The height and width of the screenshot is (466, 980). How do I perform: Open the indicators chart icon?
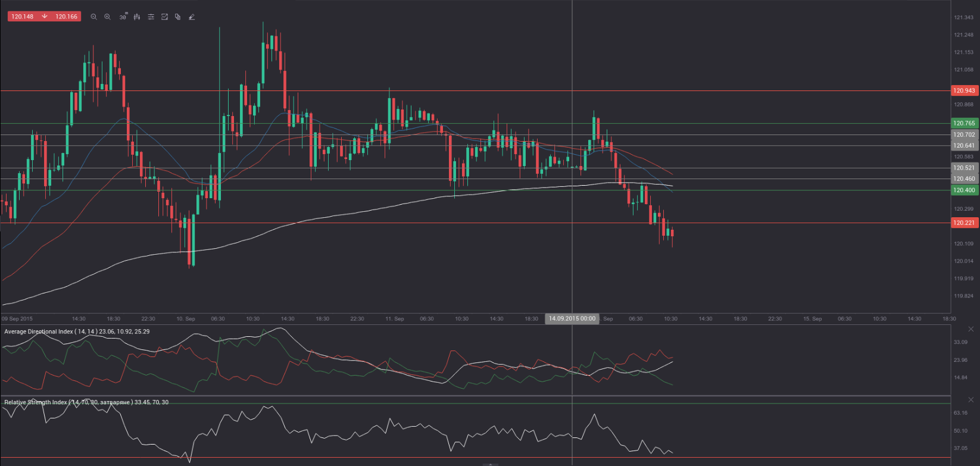tap(164, 17)
